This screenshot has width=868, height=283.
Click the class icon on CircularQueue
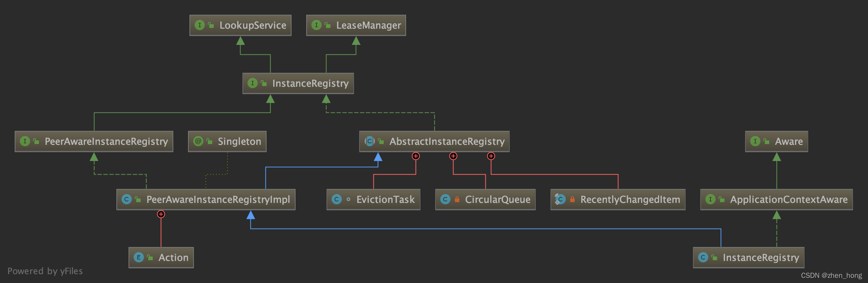(445, 199)
